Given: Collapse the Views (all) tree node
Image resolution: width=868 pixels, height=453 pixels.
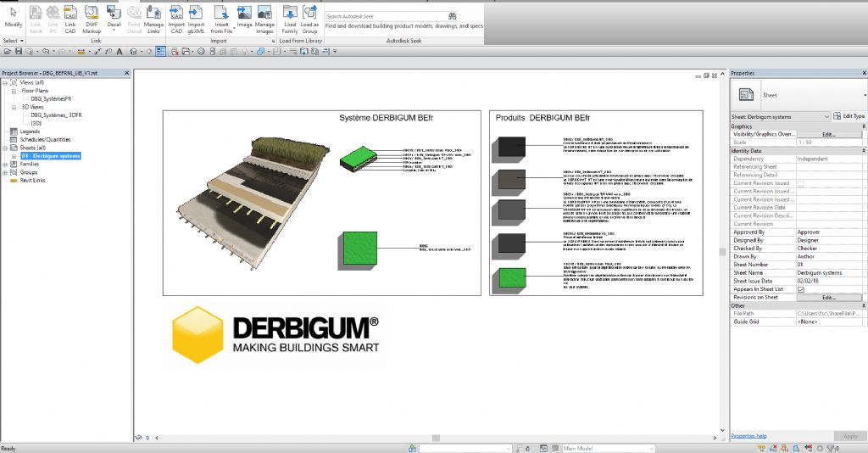Looking at the screenshot, I should [x=4, y=82].
